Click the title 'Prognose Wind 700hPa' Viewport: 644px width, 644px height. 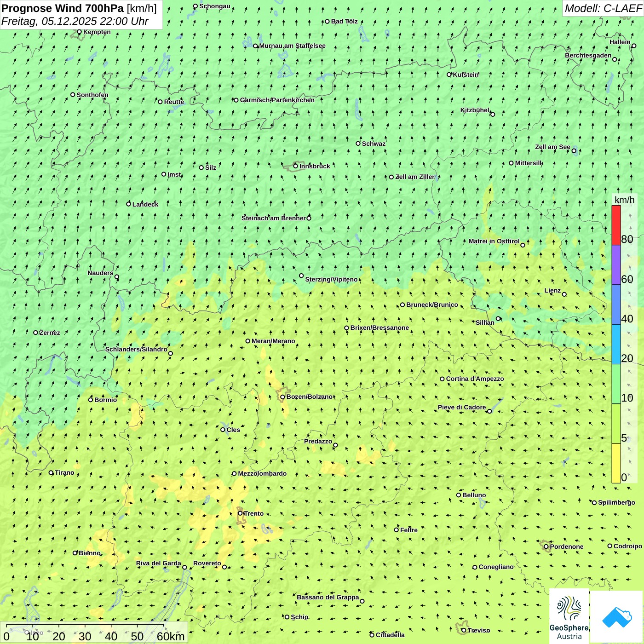pyautogui.click(x=63, y=8)
